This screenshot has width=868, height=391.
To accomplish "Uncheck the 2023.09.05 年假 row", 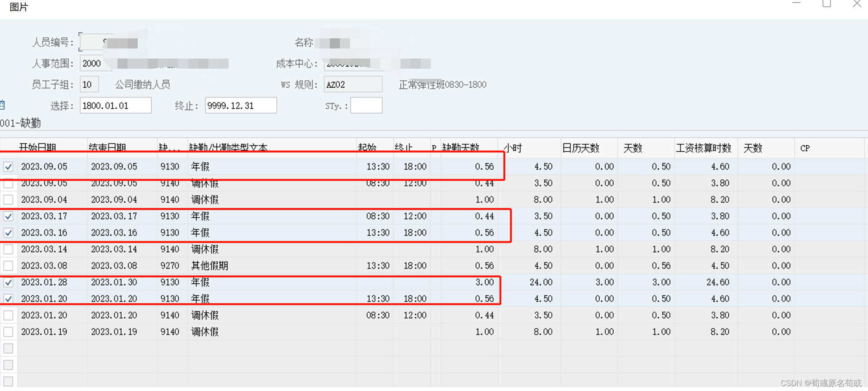I will pyautogui.click(x=8, y=166).
